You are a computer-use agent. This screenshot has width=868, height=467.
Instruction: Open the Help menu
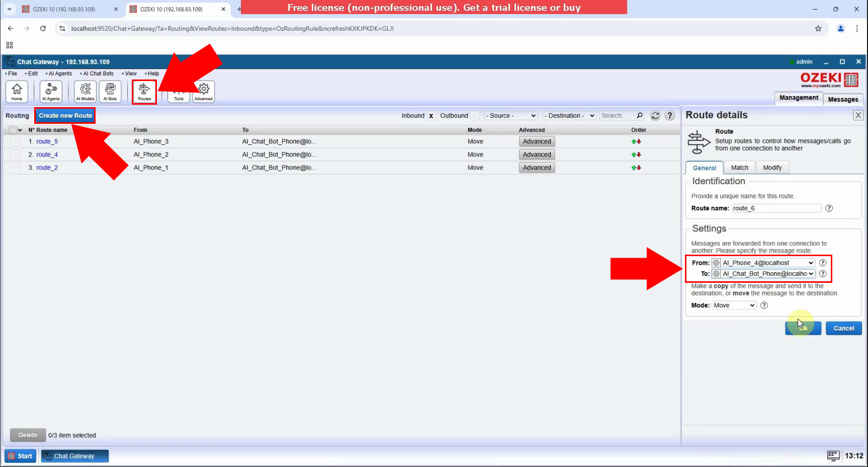153,73
